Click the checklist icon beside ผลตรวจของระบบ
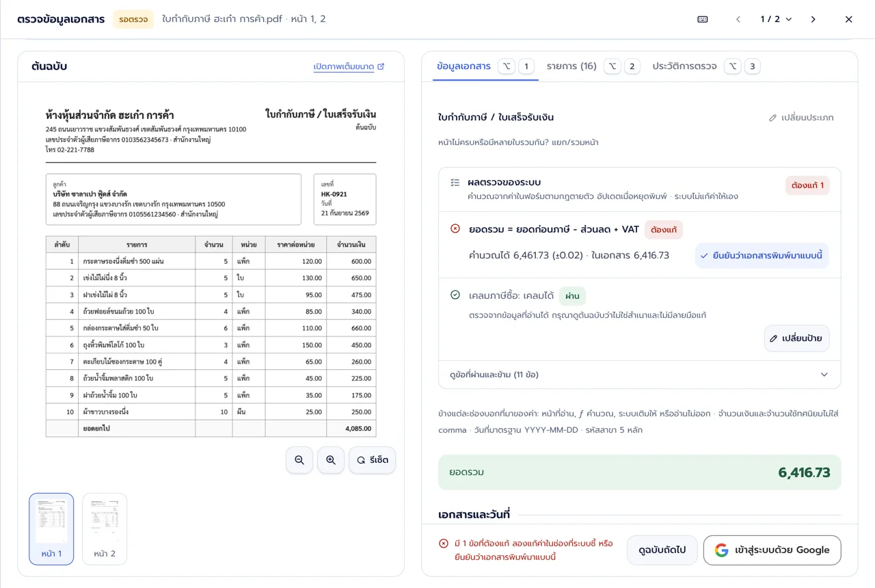Screen dimensions: 875x588 tap(455, 183)
